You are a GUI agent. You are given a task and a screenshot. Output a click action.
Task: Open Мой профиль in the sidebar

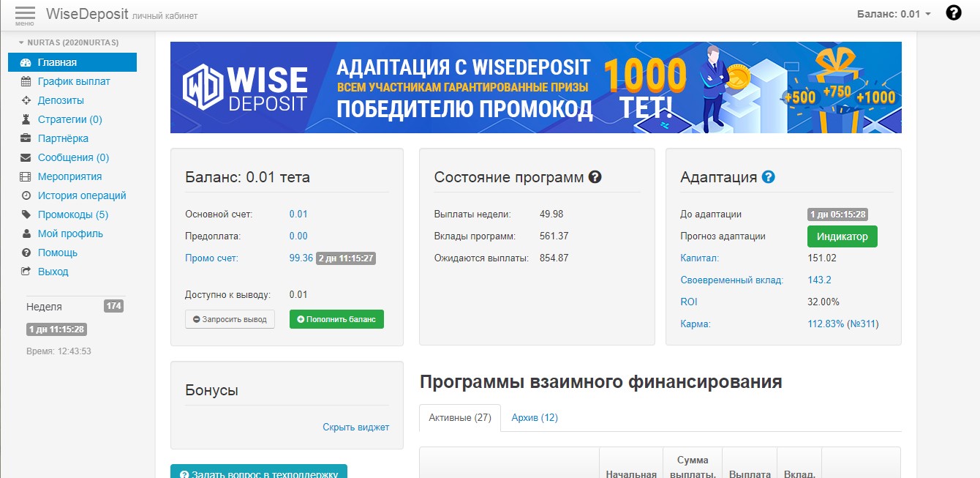[70, 234]
